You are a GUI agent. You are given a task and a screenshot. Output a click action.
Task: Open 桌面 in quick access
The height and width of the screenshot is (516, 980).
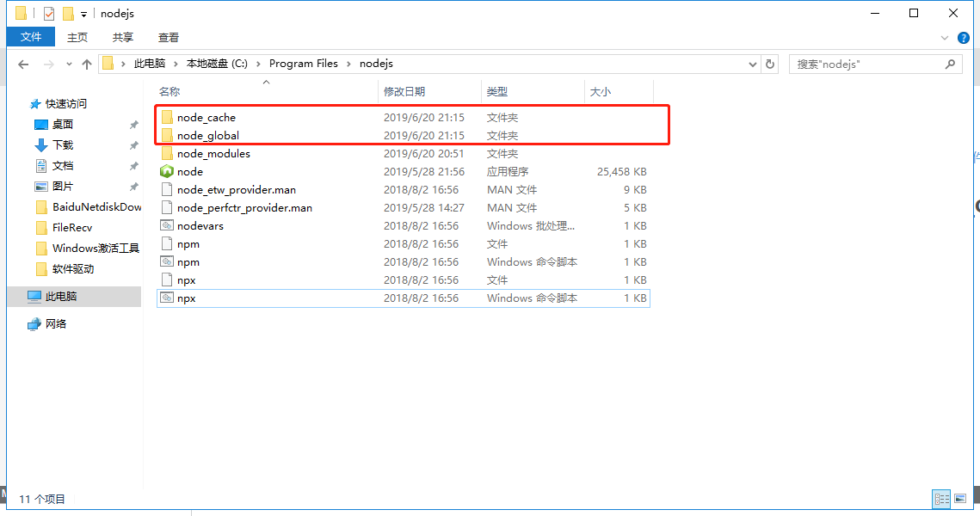pyautogui.click(x=63, y=125)
